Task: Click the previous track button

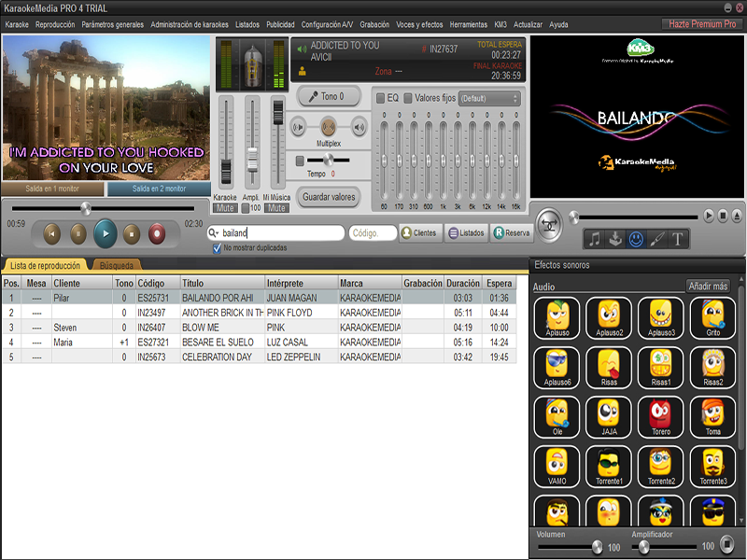Action: 52,234
